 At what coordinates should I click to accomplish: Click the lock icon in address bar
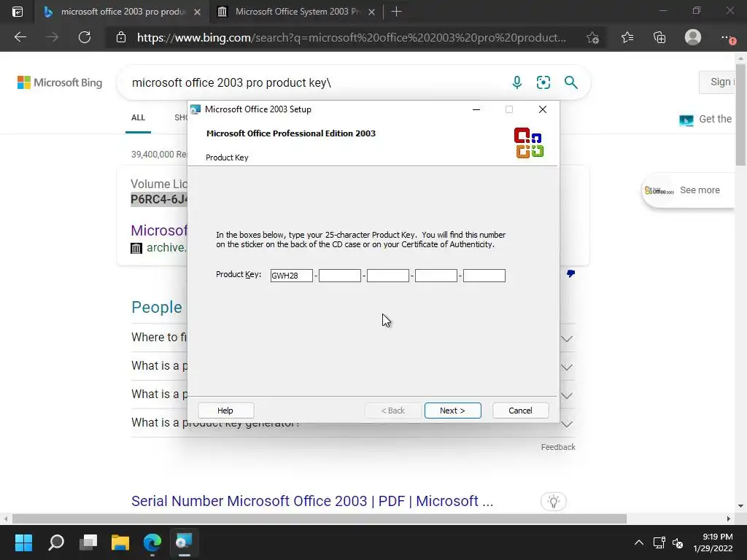tap(121, 37)
